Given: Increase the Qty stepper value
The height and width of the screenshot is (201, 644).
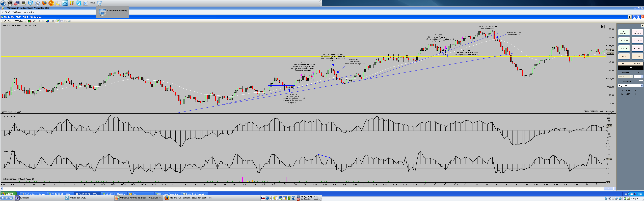Looking at the screenshot, I should pos(642,76).
